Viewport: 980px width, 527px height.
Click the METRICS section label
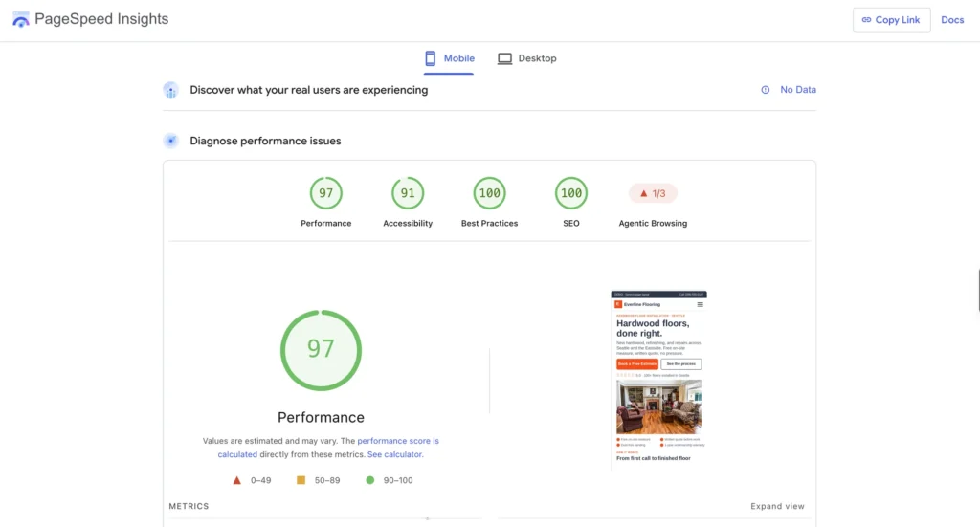click(189, 506)
